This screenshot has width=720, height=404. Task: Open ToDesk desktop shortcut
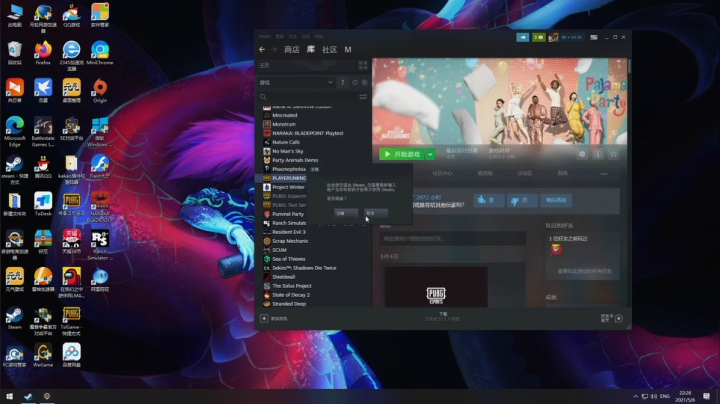(x=43, y=204)
